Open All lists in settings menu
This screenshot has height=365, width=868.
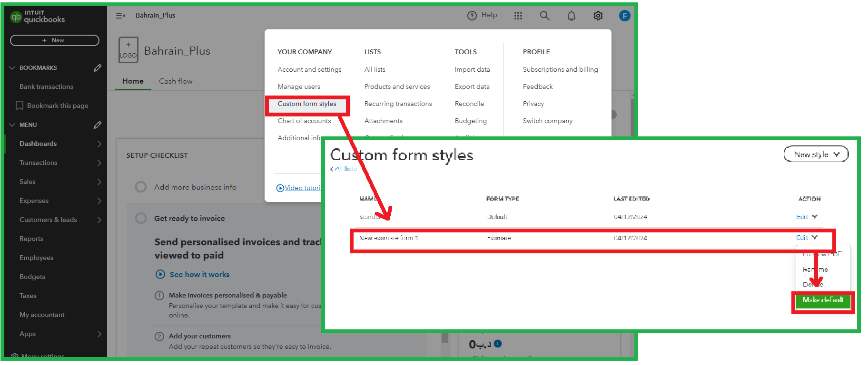[375, 69]
